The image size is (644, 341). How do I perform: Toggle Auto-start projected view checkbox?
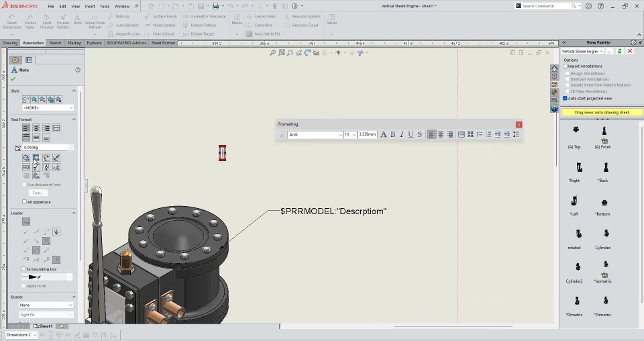[x=565, y=98]
